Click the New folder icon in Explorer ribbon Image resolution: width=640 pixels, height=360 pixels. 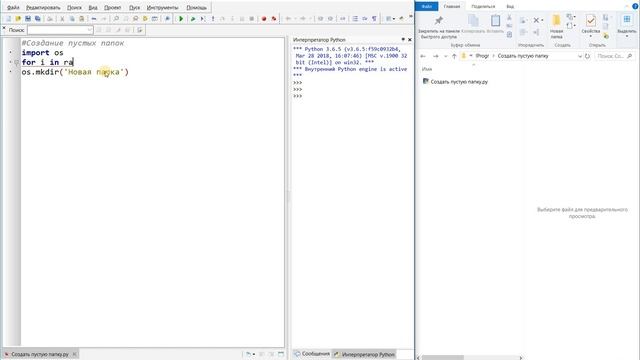click(556, 20)
